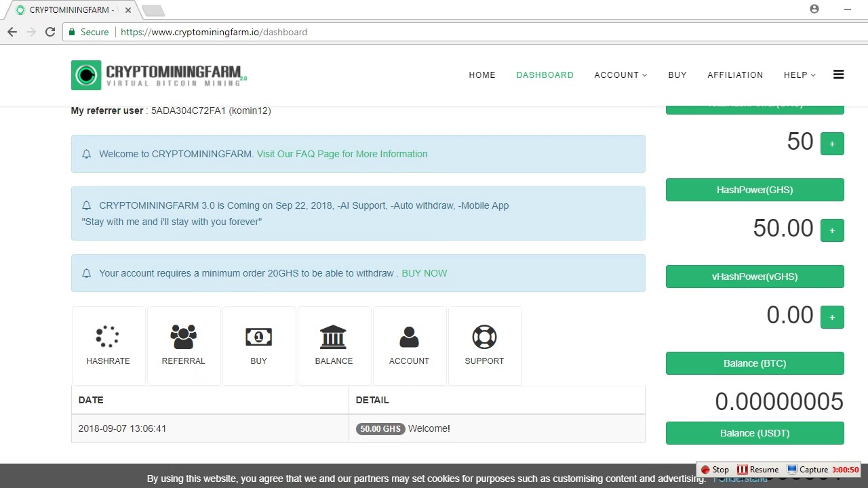Stop the screen recording
The width and height of the screenshot is (868, 488).
click(715, 470)
